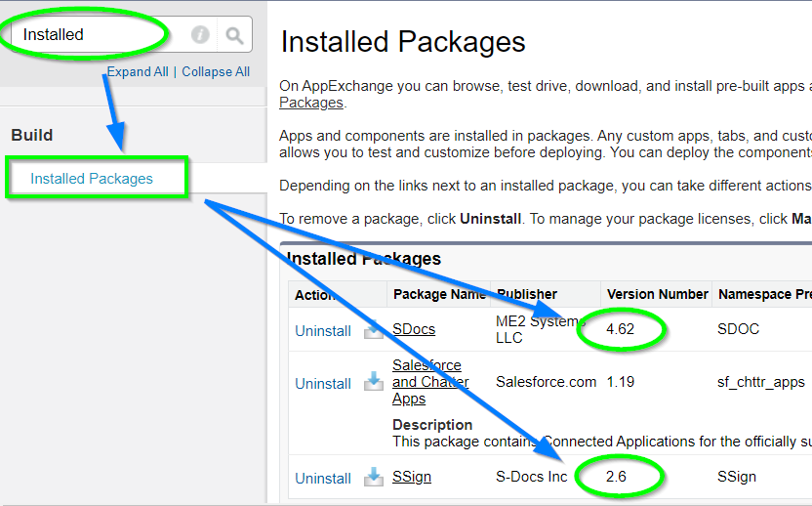Click the SDocs package download icon
Screen dimensions: 812x506
[374, 330]
